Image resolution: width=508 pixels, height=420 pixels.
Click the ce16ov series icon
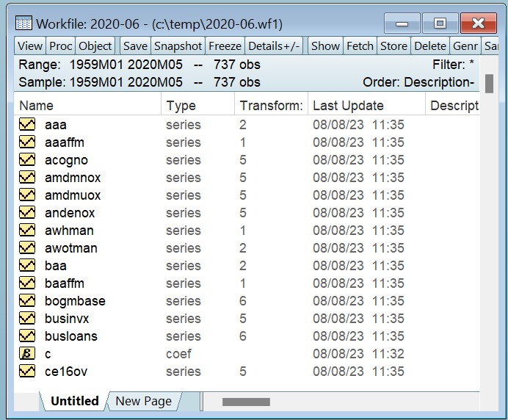(27, 372)
